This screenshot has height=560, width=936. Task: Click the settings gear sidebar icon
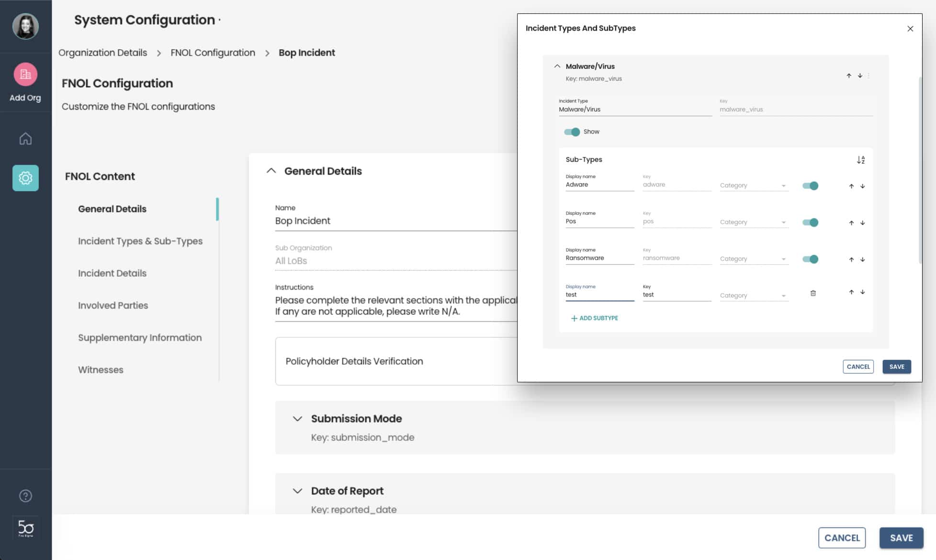click(x=25, y=178)
